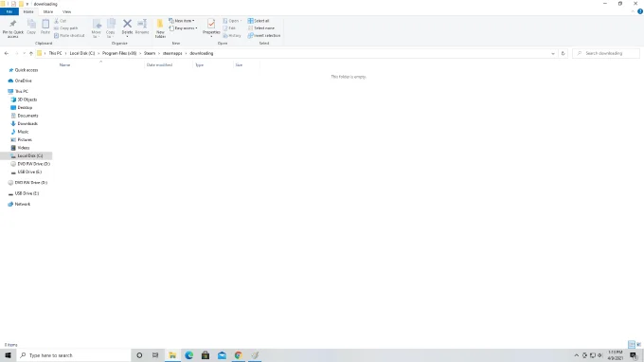Screen dimensions: 644x362
Task: Open the View ribbon tab
Action: pos(66,12)
